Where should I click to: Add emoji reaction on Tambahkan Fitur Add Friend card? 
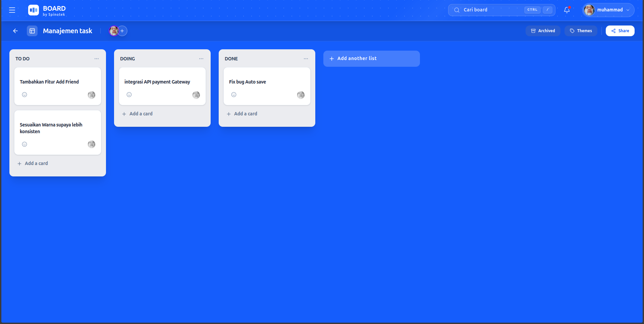click(24, 95)
